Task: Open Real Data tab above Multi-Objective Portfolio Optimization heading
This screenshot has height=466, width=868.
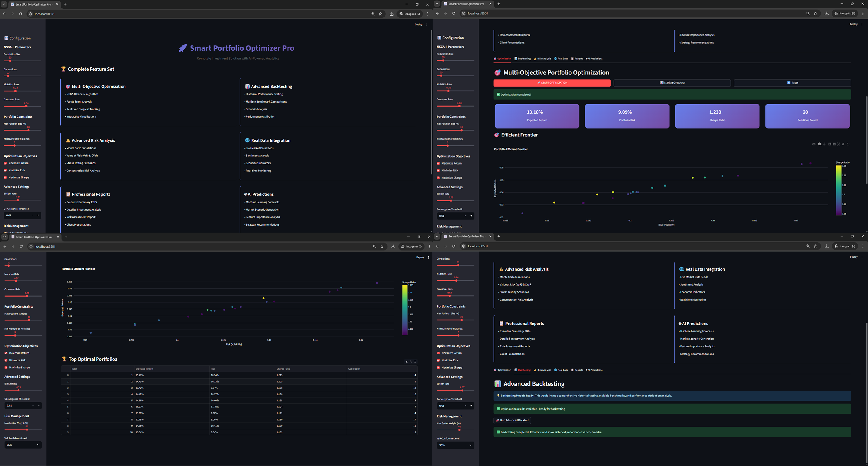Action: tap(561, 59)
